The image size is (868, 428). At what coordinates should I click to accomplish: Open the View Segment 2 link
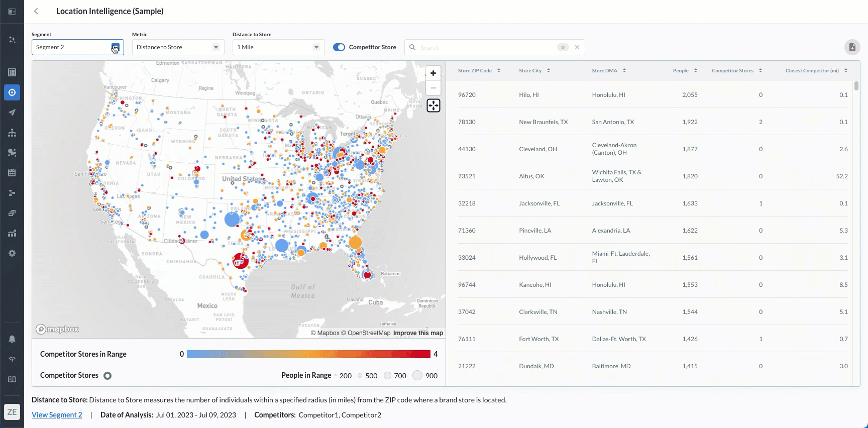point(57,415)
